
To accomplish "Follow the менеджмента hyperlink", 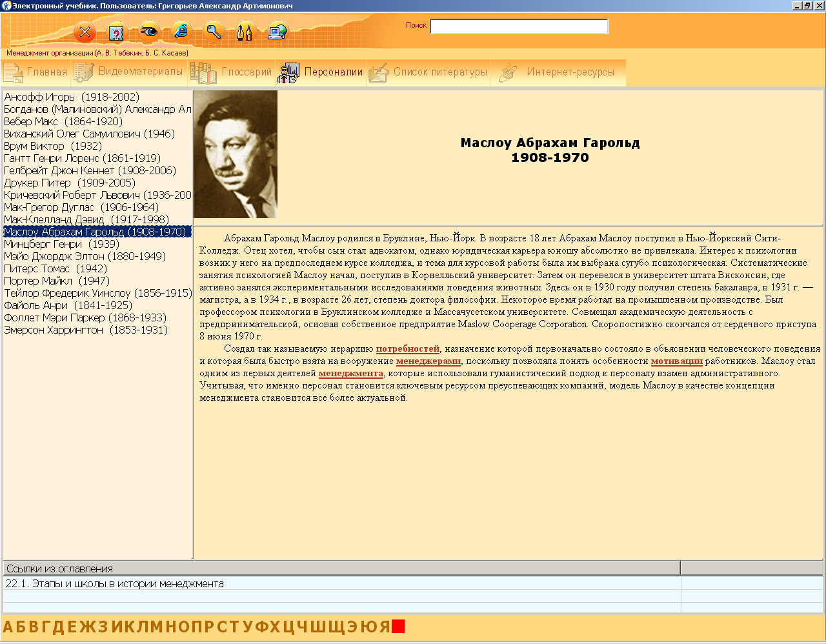I will (x=351, y=374).
